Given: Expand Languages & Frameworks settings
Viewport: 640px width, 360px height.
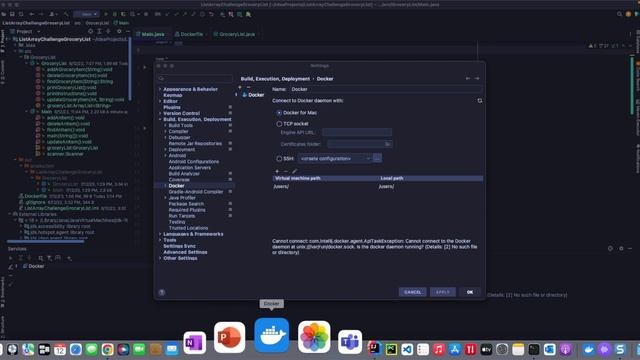Looking at the screenshot, I should [160, 234].
